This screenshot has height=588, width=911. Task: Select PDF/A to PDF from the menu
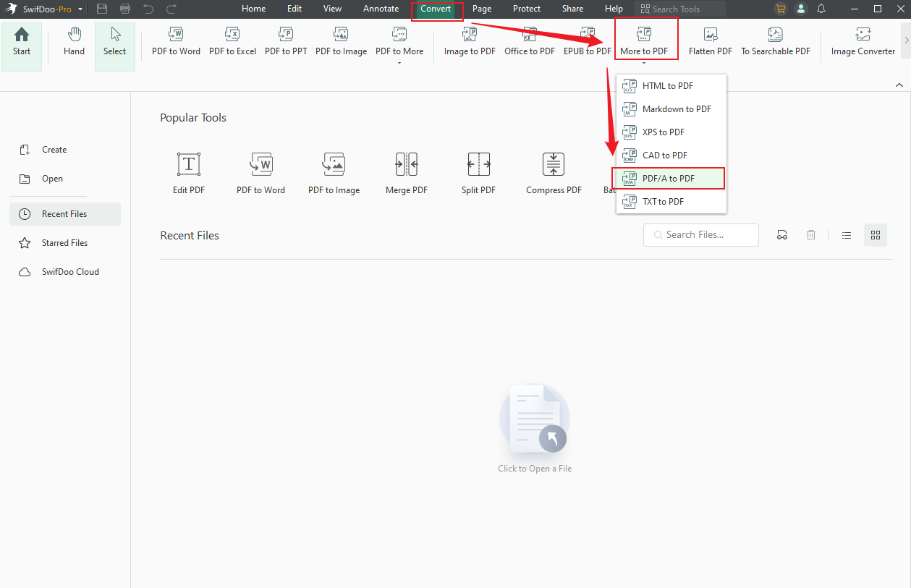[x=669, y=178]
